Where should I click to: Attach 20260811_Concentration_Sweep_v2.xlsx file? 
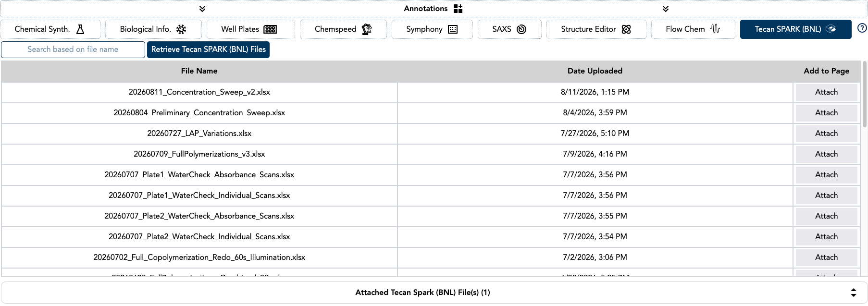[826, 92]
